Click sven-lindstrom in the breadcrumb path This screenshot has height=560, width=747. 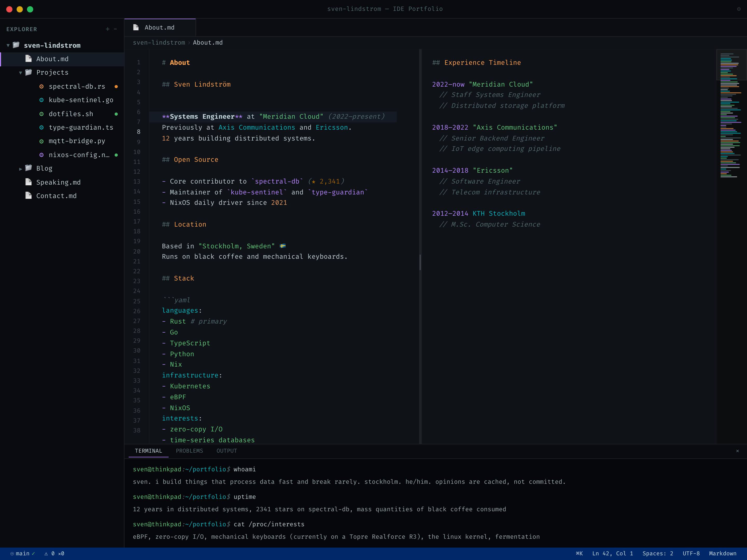click(x=159, y=43)
